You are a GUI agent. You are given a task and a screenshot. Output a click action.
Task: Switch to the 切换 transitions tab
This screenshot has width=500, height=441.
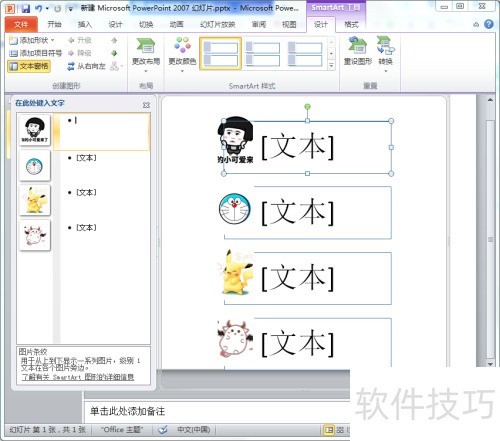[146, 24]
